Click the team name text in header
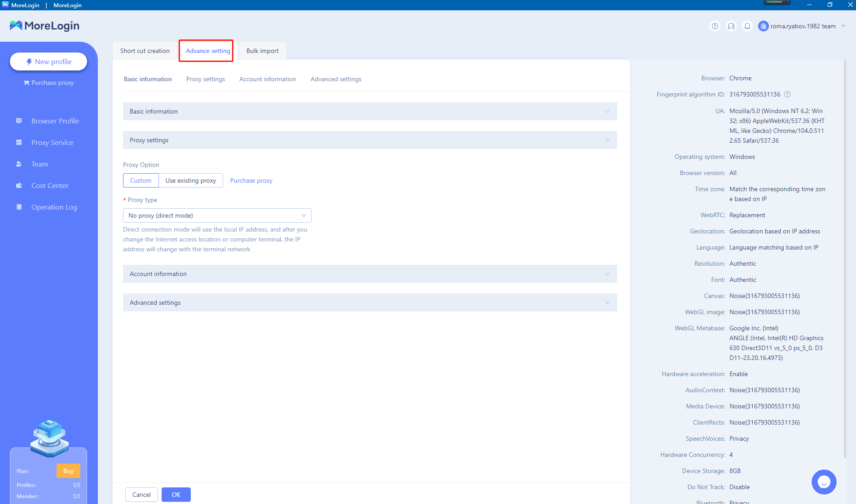The width and height of the screenshot is (856, 504). [803, 26]
